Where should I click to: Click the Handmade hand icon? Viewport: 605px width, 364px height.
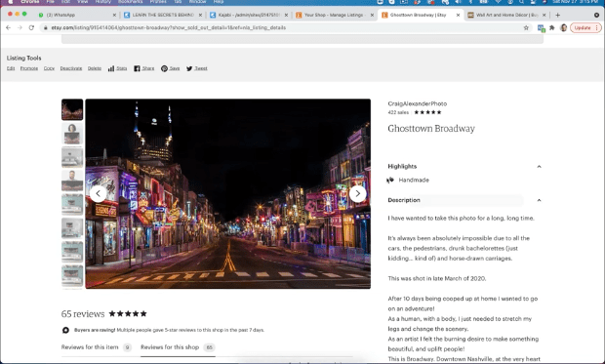click(x=391, y=180)
